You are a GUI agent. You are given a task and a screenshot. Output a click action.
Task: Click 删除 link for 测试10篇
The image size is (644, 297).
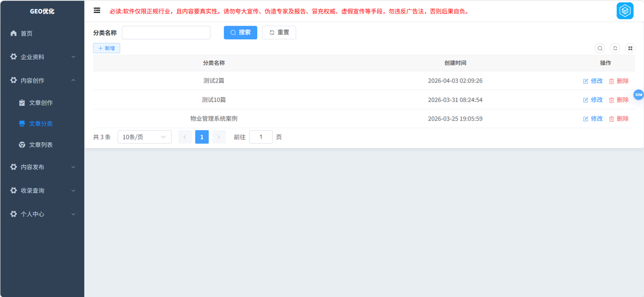tap(622, 100)
